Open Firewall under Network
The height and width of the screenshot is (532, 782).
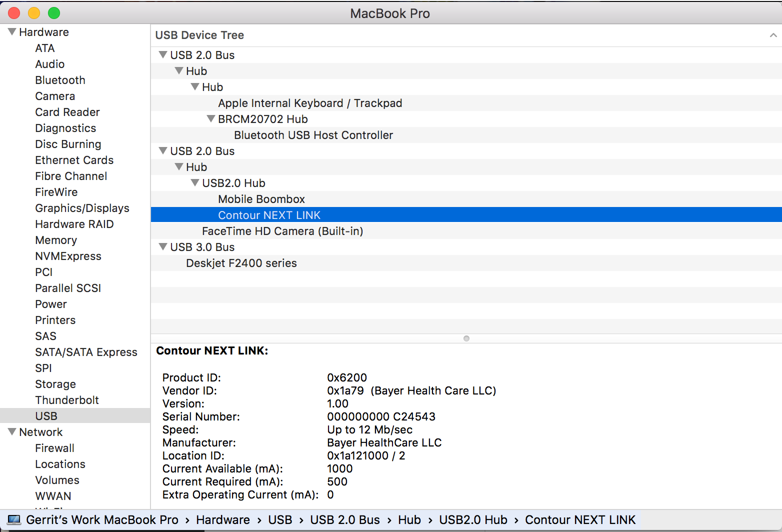pos(55,448)
